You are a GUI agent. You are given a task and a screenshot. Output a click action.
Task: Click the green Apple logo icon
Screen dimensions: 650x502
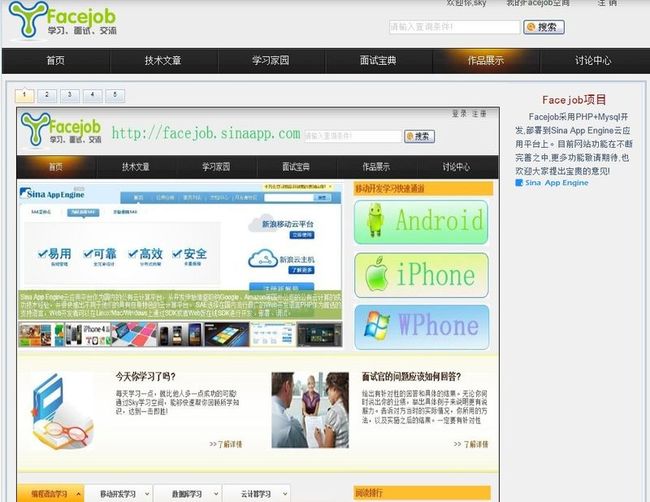(x=376, y=274)
